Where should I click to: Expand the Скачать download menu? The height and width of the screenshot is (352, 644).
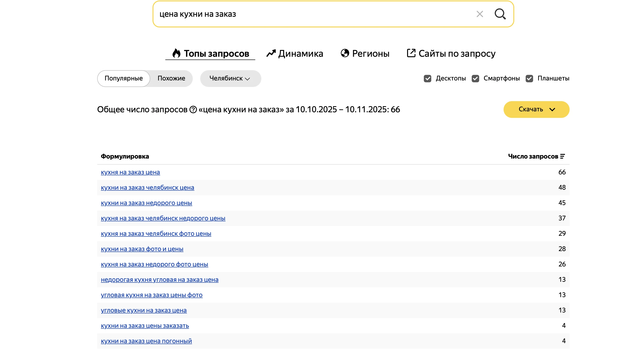coord(536,110)
